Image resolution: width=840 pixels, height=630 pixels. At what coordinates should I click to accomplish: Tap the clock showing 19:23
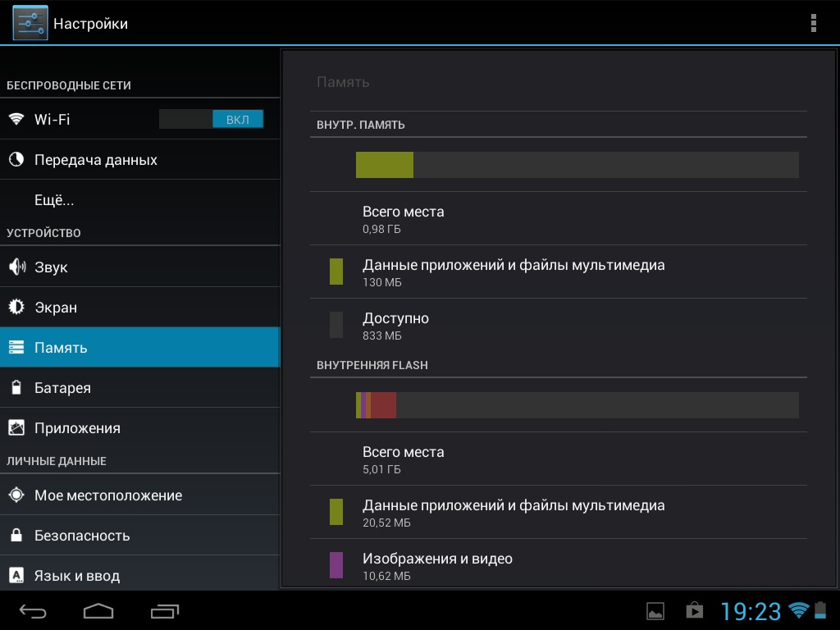751,611
